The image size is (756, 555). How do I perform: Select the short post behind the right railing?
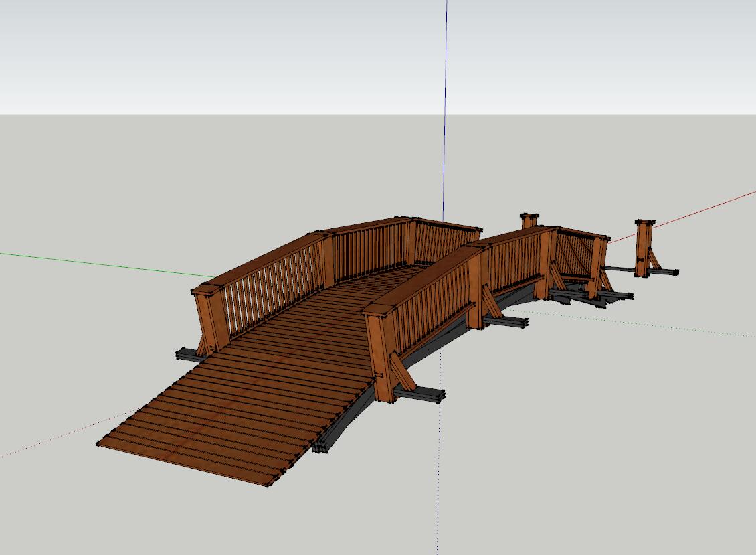(x=529, y=220)
